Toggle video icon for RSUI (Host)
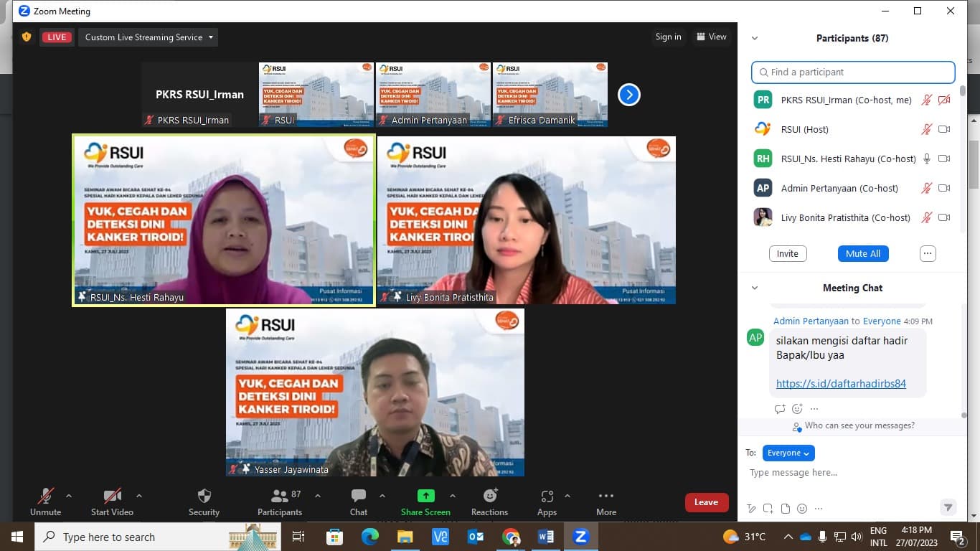980x551 pixels. (x=944, y=130)
